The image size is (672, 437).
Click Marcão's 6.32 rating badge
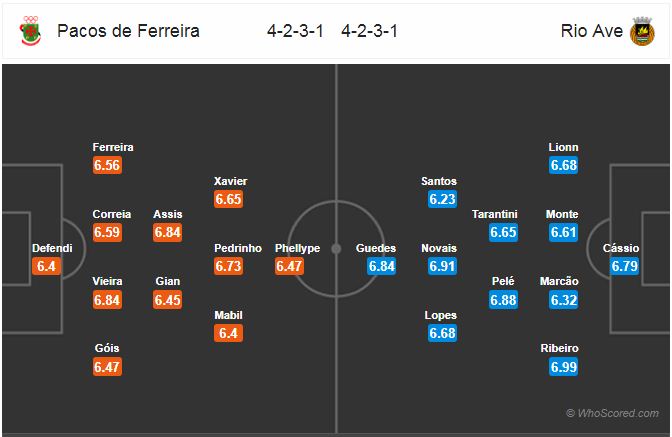point(564,299)
